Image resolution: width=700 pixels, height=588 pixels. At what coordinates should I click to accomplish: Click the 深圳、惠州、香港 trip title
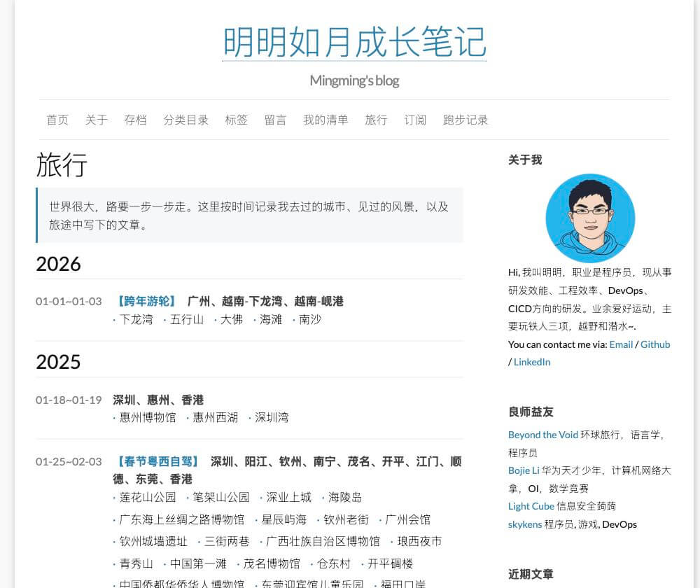158,400
